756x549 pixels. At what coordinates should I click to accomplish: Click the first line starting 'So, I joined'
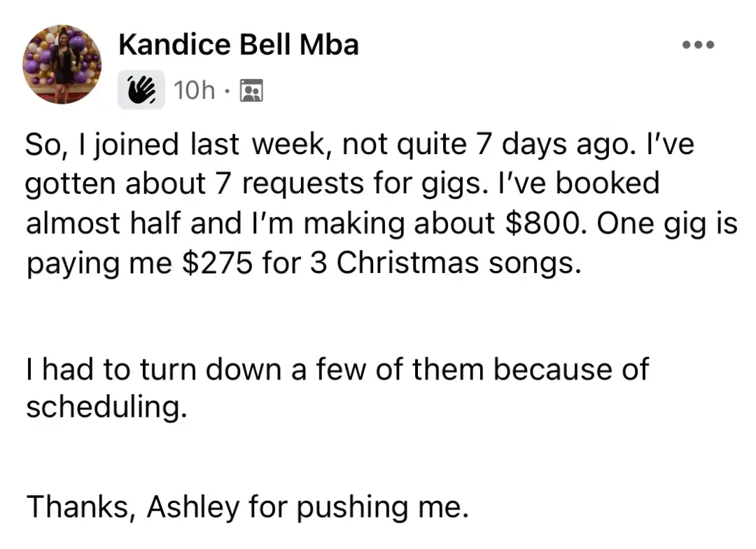(x=360, y=145)
